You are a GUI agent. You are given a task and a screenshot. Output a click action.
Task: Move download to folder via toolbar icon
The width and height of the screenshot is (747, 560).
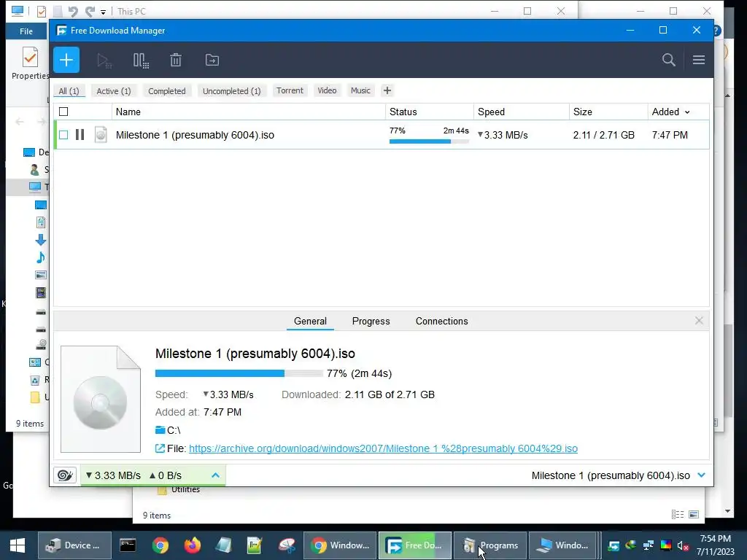[x=212, y=60]
